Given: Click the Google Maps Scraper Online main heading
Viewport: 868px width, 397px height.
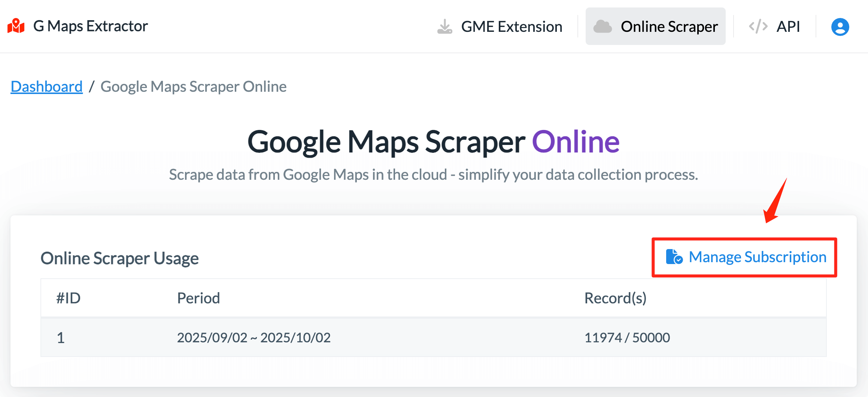Looking at the screenshot, I should click(x=434, y=142).
